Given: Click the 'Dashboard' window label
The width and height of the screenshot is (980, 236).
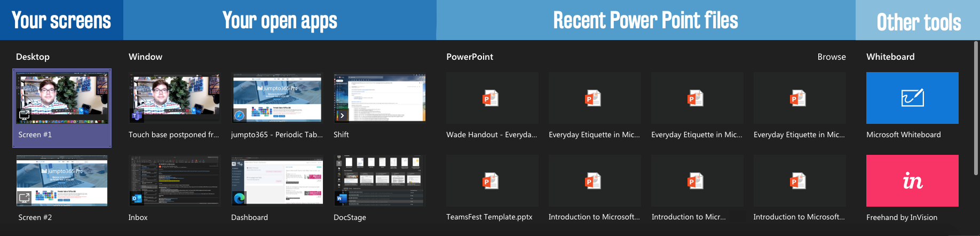Looking at the screenshot, I should pyautogui.click(x=249, y=217).
